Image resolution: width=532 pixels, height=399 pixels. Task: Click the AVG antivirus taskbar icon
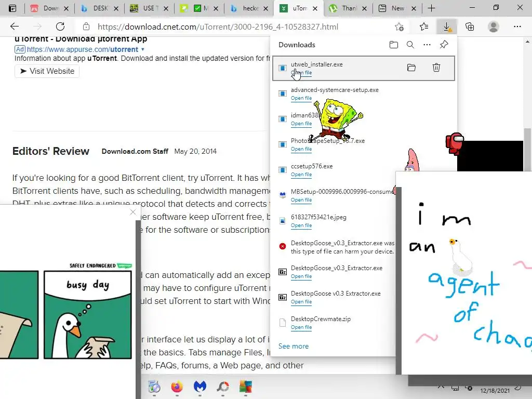(246, 387)
